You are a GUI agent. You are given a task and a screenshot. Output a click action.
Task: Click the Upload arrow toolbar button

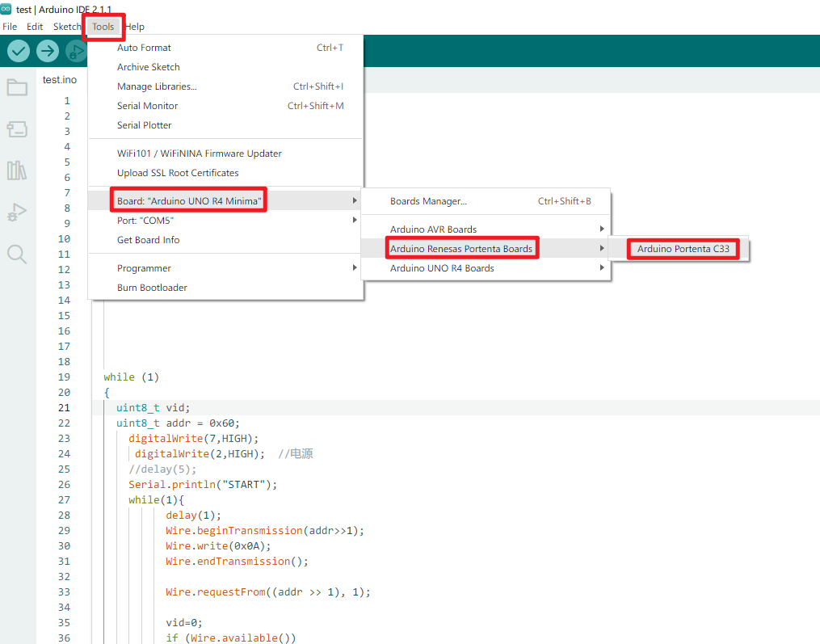coord(48,51)
